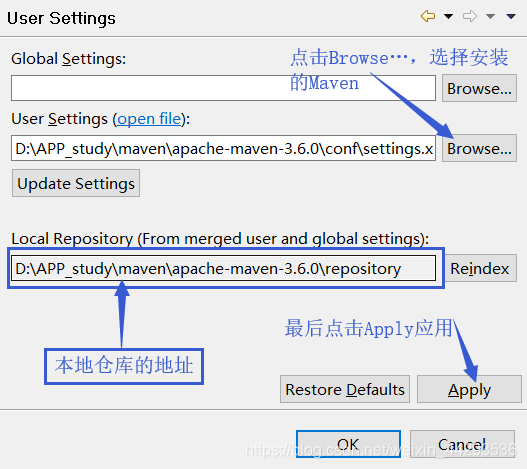Screen dimensions: 527x469
Task: Browse for the User Settings file
Action: click(x=479, y=148)
